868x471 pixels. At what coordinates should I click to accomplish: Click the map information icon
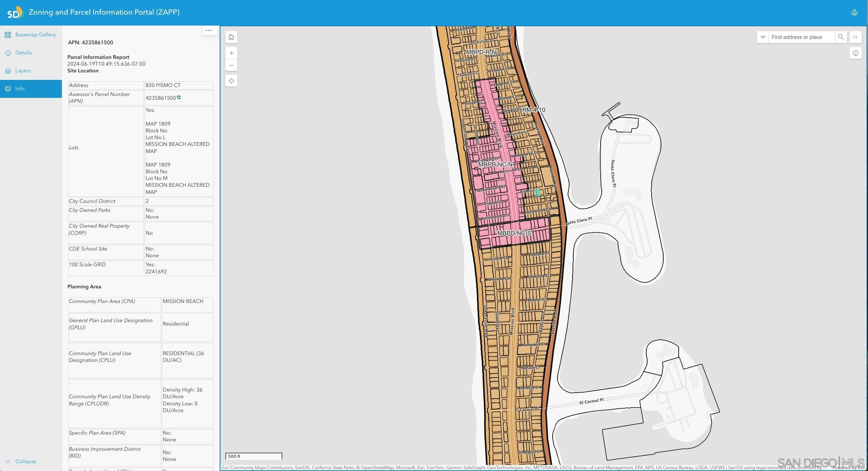tap(855, 53)
